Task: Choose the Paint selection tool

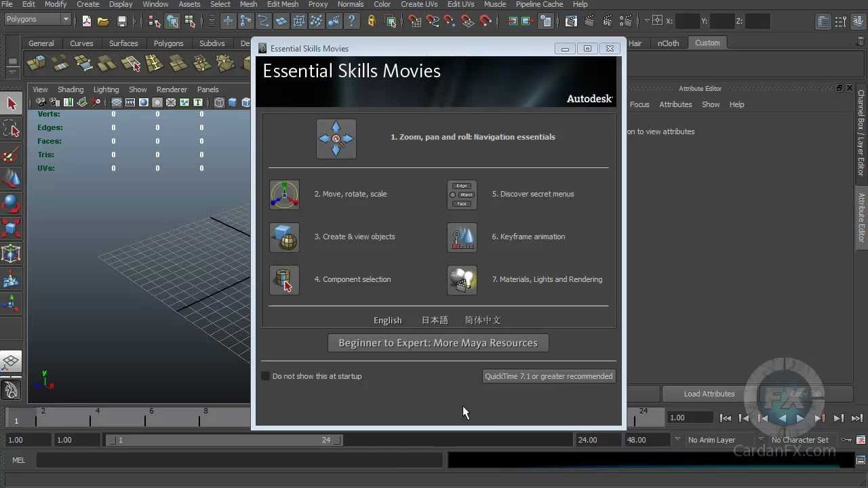Action: point(11,154)
